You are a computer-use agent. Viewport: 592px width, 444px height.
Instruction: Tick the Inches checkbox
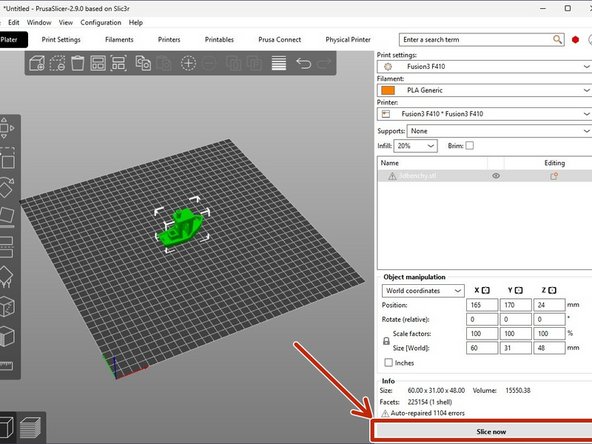(388, 362)
